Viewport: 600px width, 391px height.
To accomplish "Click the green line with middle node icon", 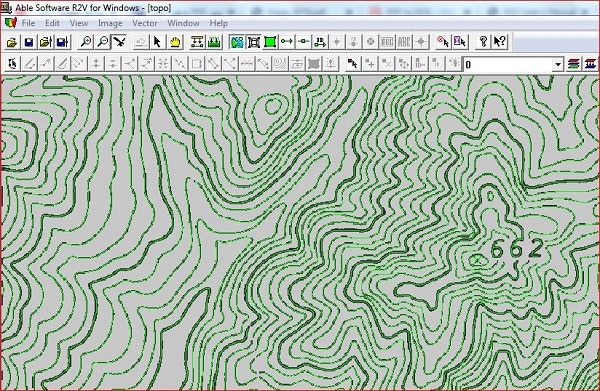I will click(303, 42).
